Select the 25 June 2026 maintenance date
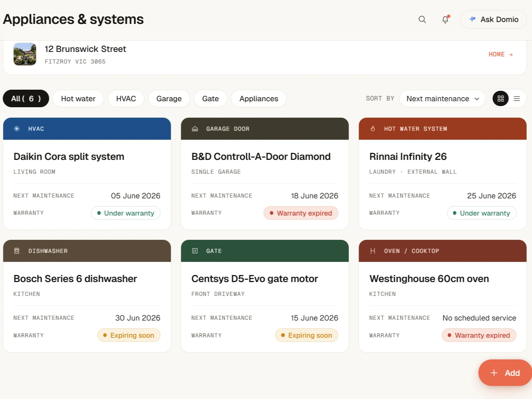 pos(492,196)
